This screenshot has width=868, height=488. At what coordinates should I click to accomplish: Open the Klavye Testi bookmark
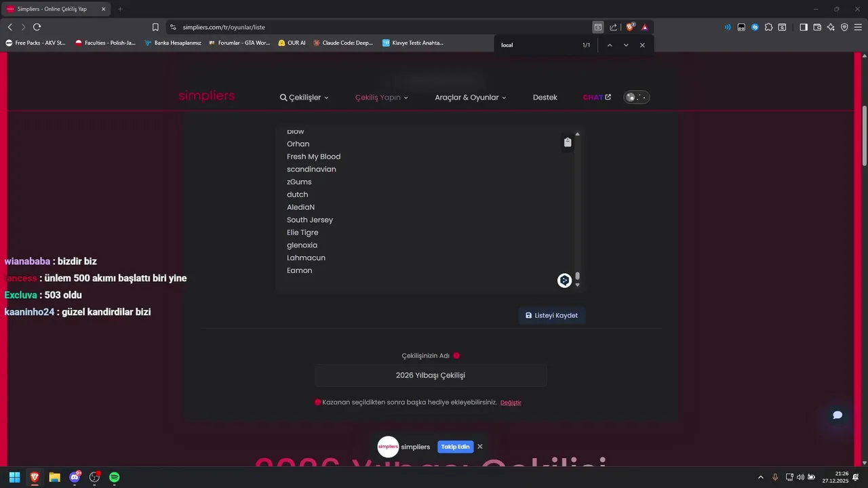point(413,43)
